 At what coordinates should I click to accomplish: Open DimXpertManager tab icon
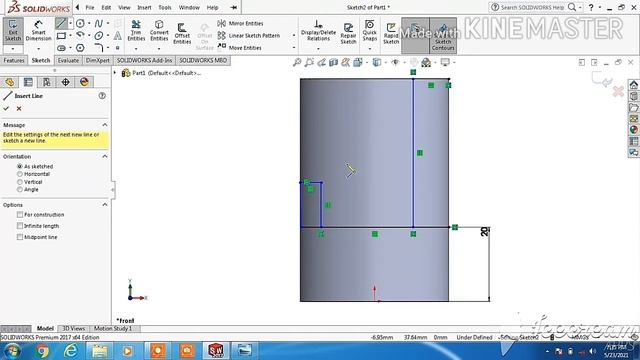(65, 82)
